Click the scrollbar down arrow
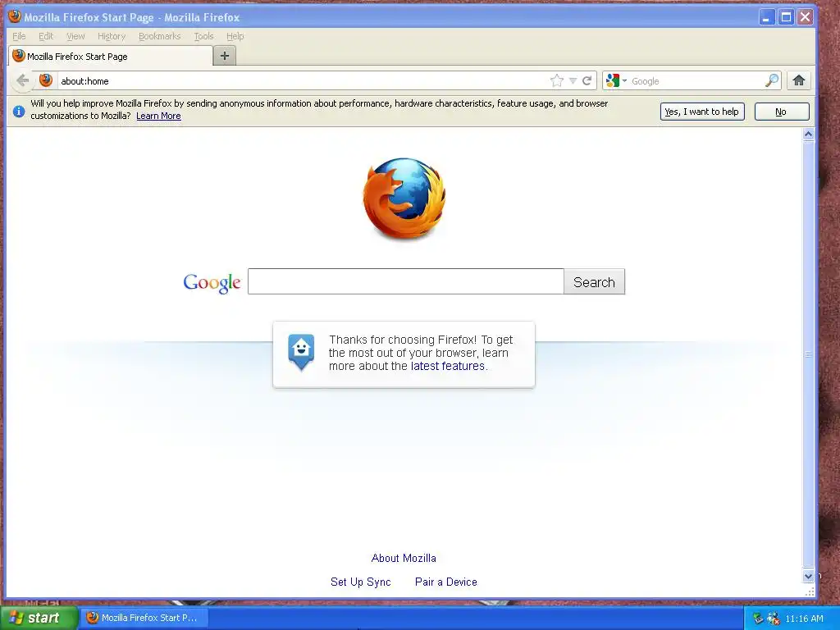The height and width of the screenshot is (630, 840). [x=808, y=576]
